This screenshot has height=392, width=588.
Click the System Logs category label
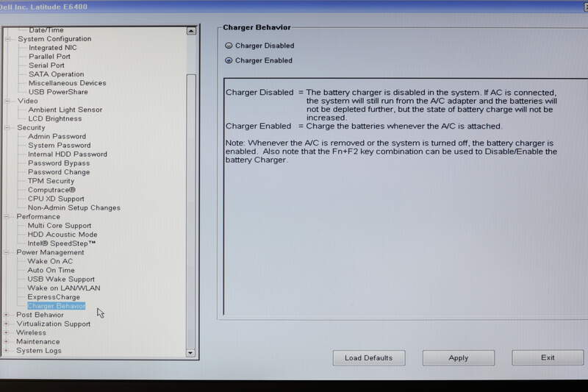point(39,351)
